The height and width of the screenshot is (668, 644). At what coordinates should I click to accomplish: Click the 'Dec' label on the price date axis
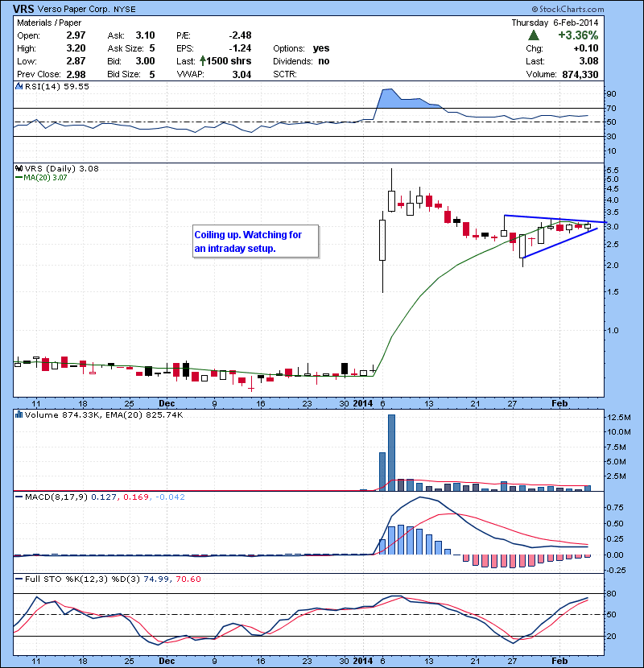tap(167, 403)
